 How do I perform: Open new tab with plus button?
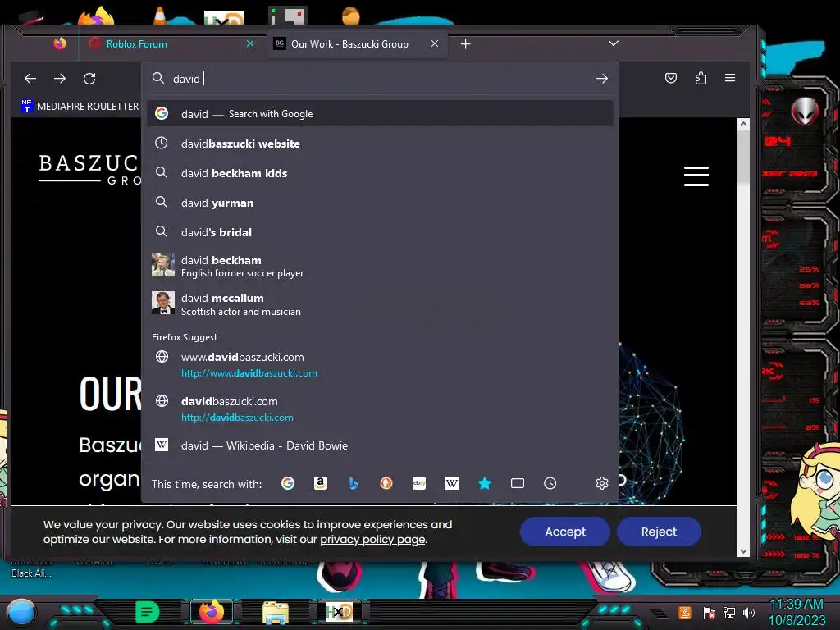[x=466, y=44]
